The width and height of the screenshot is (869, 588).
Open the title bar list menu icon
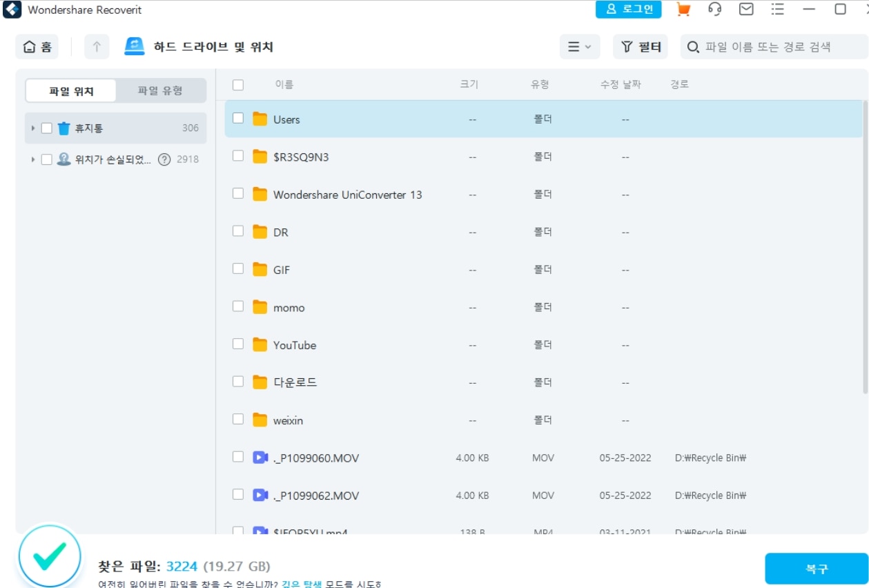pyautogui.click(x=778, y=10)
